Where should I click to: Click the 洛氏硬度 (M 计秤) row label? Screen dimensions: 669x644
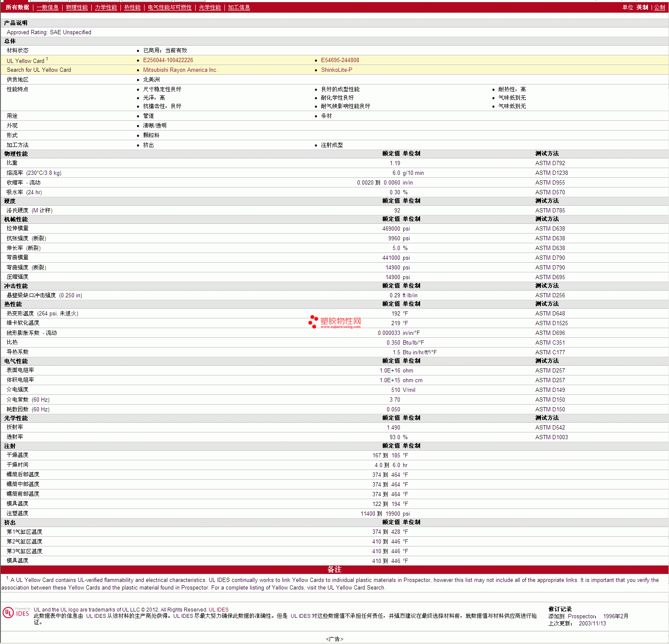[30, 211]
